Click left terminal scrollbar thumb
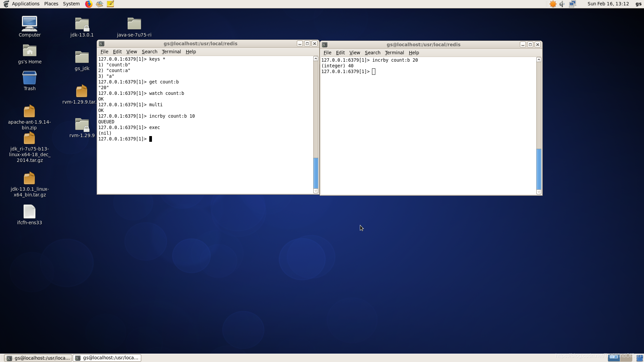 pyautogui.click(x=316, y=173)
